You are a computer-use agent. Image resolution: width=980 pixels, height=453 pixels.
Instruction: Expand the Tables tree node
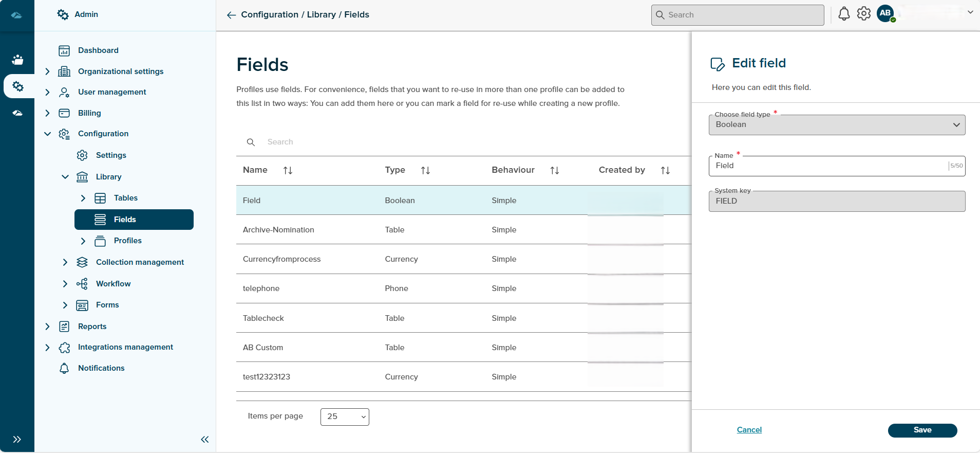click(83, 198)
